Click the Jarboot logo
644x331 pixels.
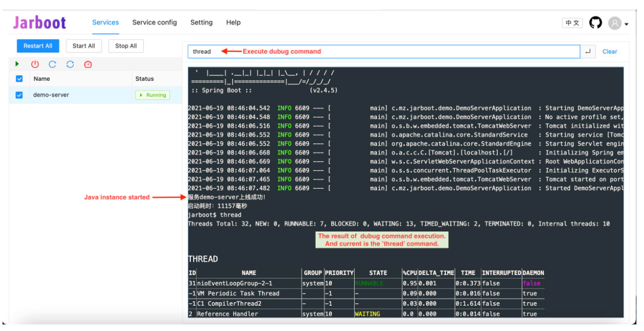39,23
